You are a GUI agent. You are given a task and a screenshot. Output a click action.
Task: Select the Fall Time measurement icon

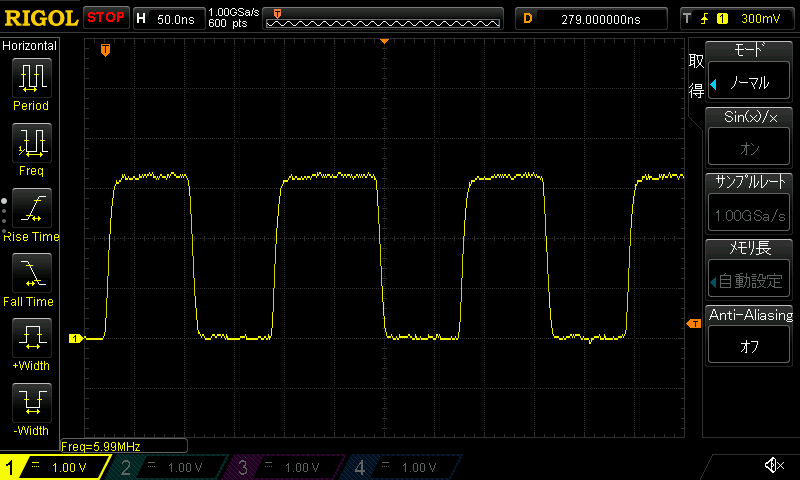click(x=32, y=273)
